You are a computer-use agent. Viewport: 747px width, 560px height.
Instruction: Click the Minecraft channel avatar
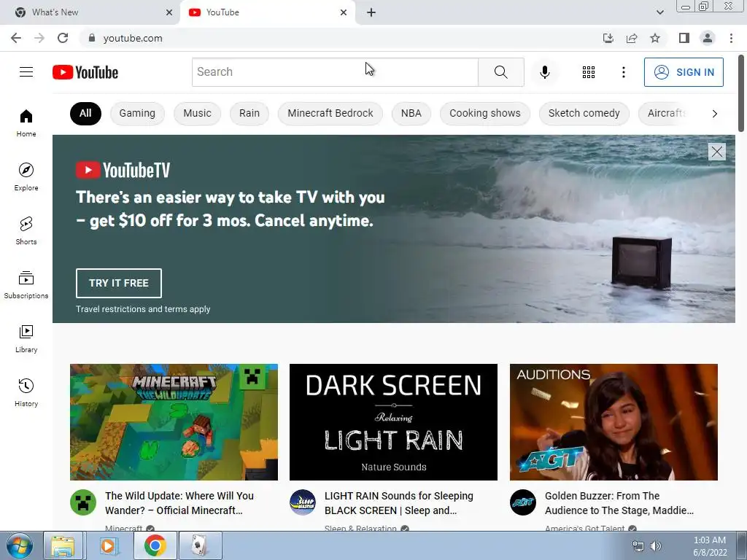[83, 502]
